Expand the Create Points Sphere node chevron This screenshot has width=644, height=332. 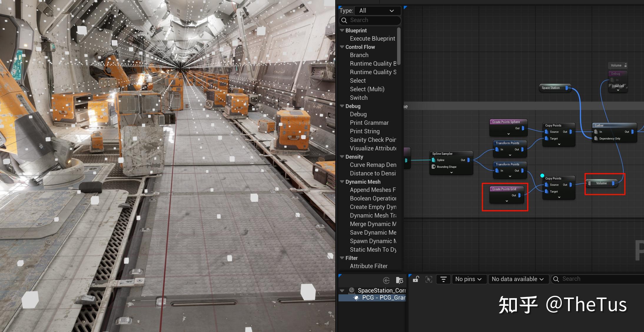click(508, 134)
